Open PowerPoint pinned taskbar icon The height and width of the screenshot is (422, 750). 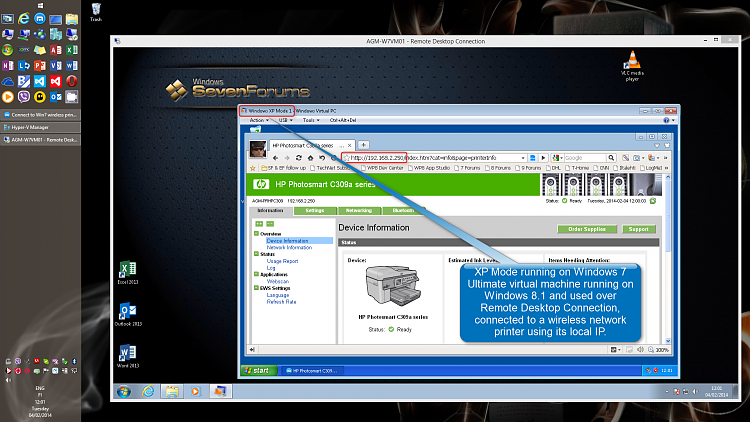coord(40,66)
